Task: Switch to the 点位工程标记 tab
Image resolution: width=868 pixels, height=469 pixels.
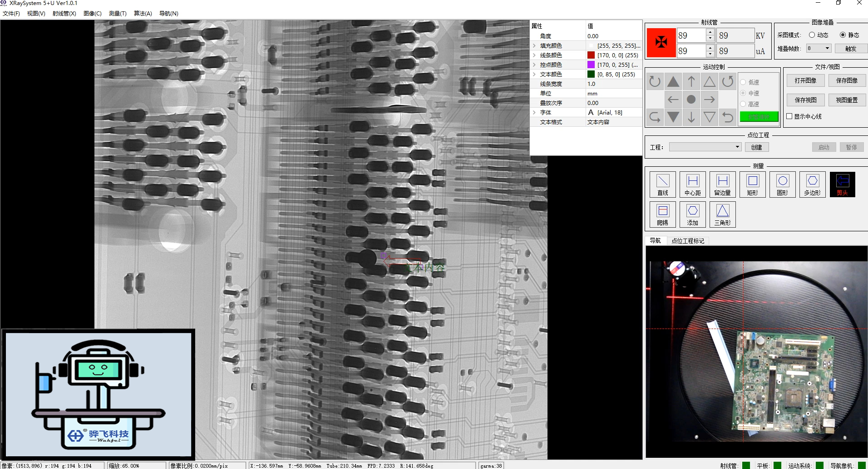Action: coord(688,241)
